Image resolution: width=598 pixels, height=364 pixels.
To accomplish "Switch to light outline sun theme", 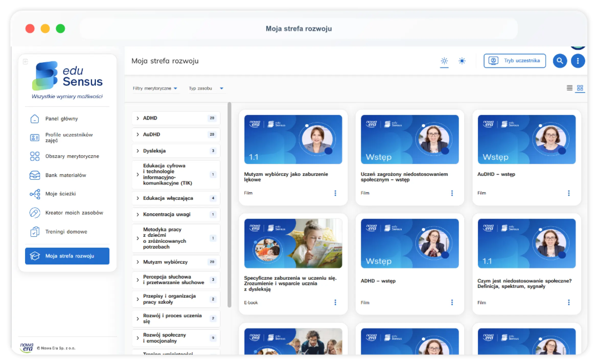I will (444, 61).
